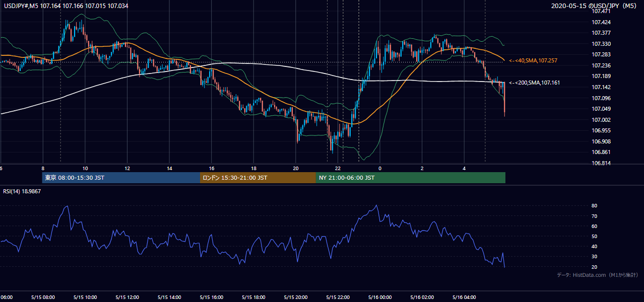Image resolution: width=644 pixels, height=302 pixels.
Task: Click the 40 SMA 107.257 label
Action: click(x=534, y=60)
